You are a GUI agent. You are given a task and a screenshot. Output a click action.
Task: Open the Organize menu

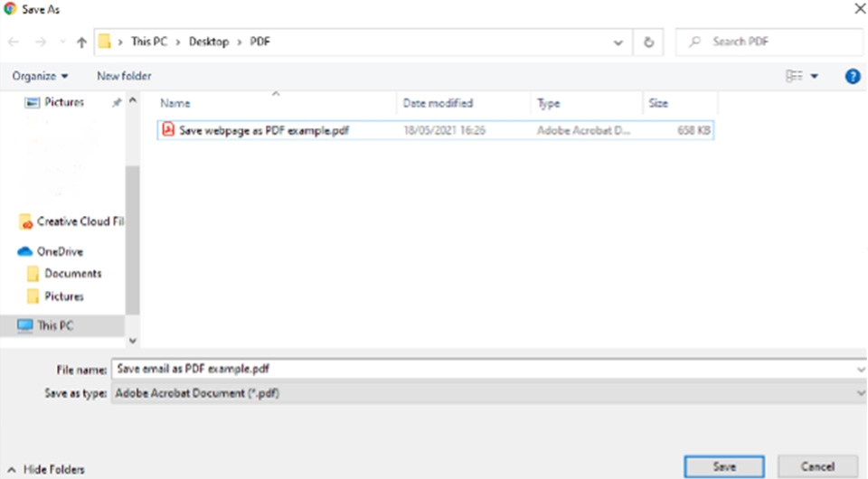click(40, 76)
